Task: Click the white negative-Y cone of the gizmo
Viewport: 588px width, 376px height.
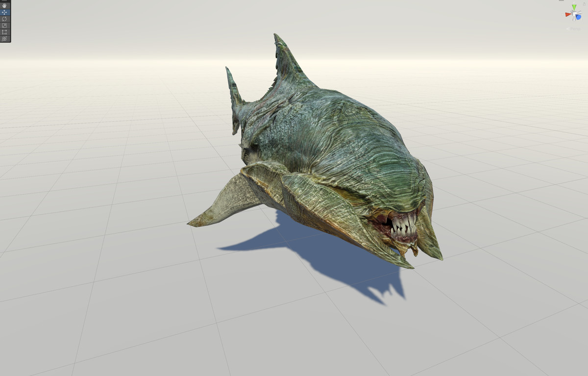Action: point(574,19)
